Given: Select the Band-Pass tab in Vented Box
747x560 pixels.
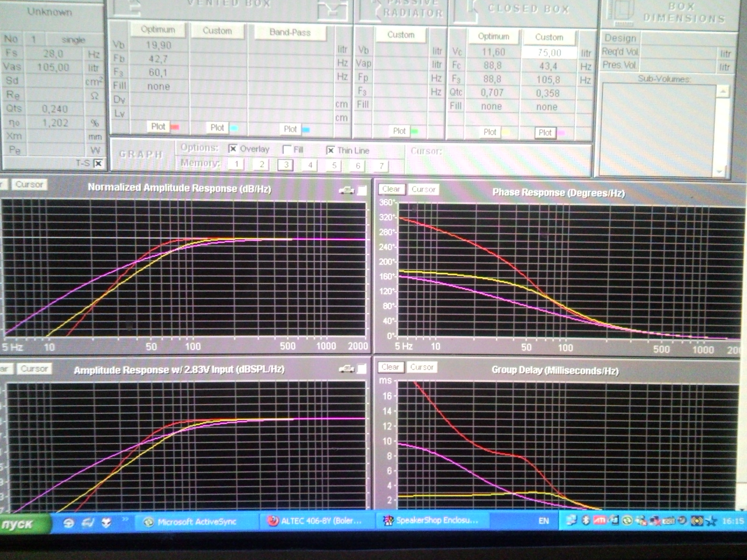Looking at the screenshot, I should (x=290, y=33).
